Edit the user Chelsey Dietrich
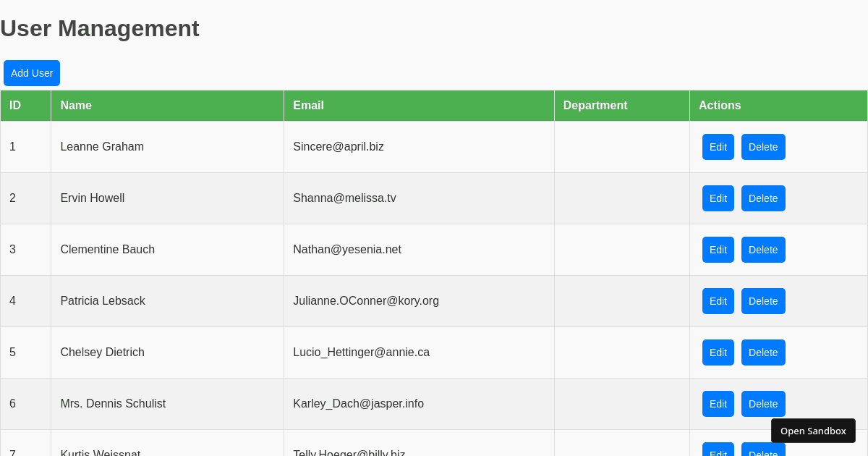Viewport: 868px width, 456px height. tap(718, 352)
